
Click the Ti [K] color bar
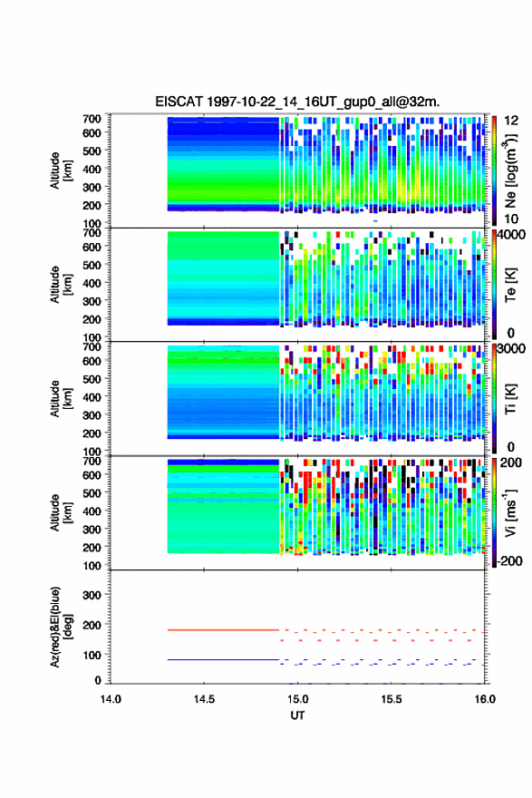pos(494,398)
